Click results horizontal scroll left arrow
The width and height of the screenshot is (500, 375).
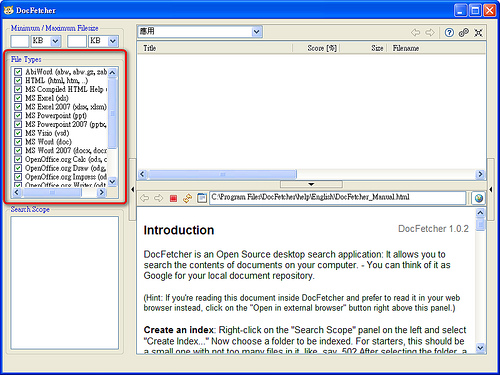pos(143,174)
